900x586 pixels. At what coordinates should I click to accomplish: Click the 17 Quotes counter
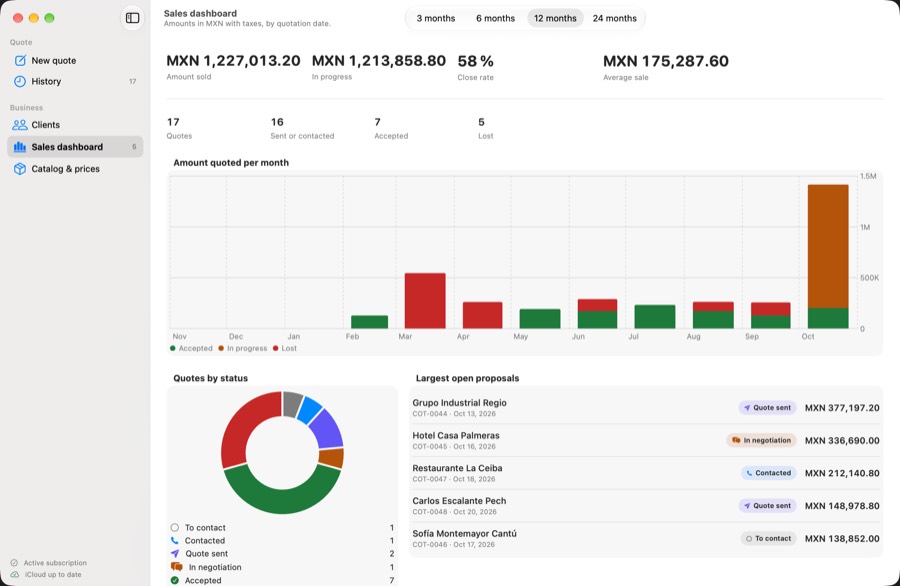coord(173,122)
